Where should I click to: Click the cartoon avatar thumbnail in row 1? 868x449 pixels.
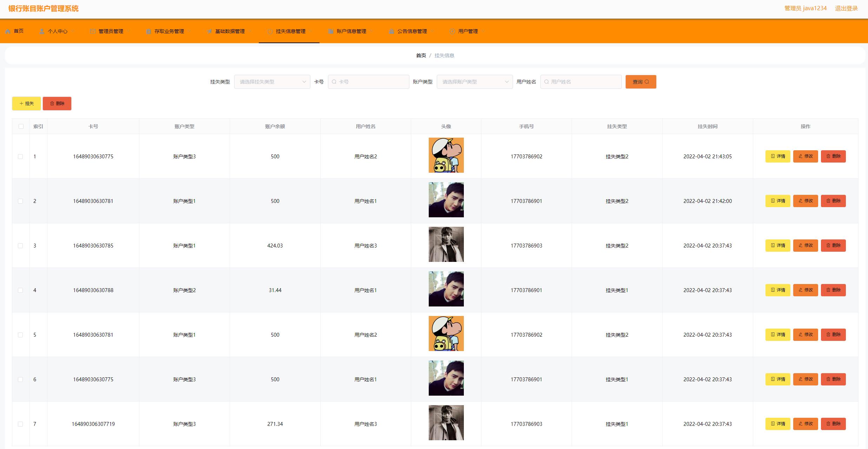click(446, 155)
